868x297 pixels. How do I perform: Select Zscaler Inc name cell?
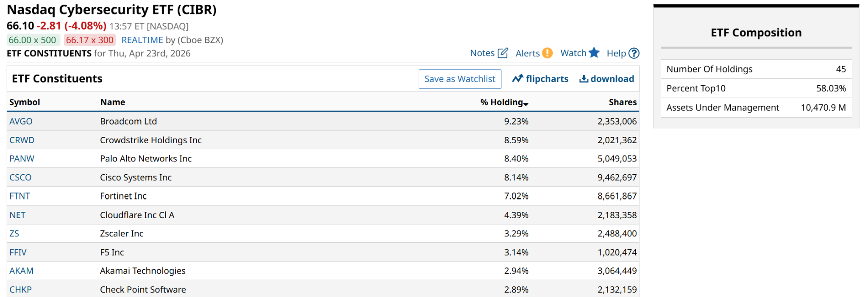coord(122,233)
